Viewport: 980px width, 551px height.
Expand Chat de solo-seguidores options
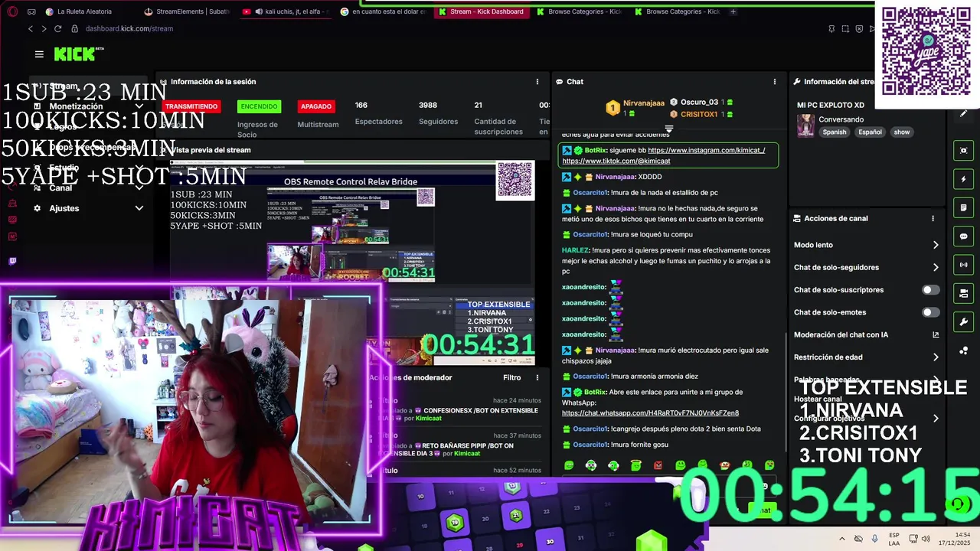(x=936, y=268)
